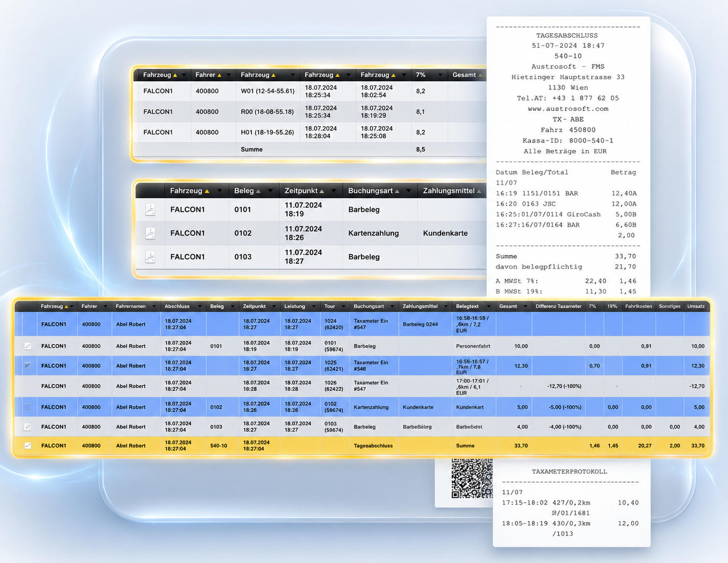Click the QR code below the table
The width and height of the screenshot is (728, 563).
pos(472,478)
